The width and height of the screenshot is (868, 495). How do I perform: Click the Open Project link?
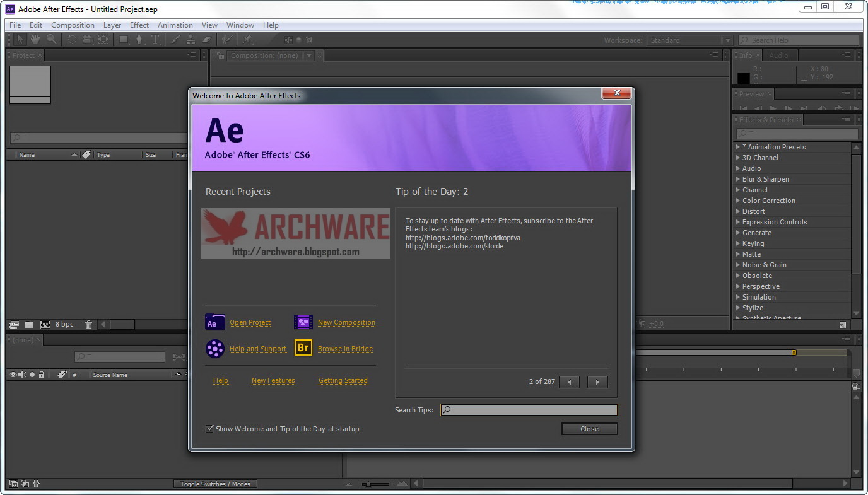pos(250,322)
